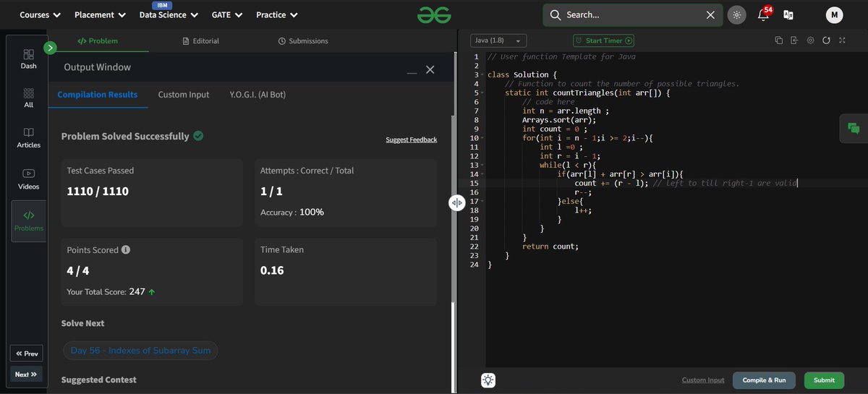Click the Custom Input link below editor

703,380
